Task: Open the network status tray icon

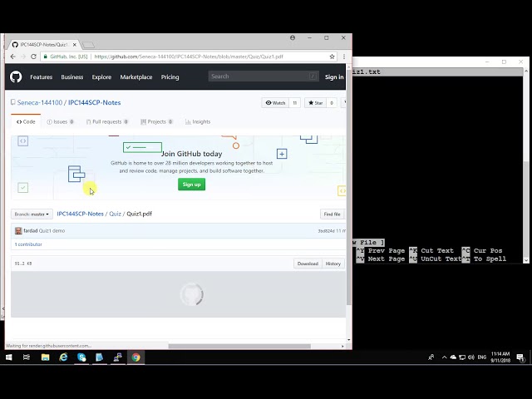Action: (462, 357)
